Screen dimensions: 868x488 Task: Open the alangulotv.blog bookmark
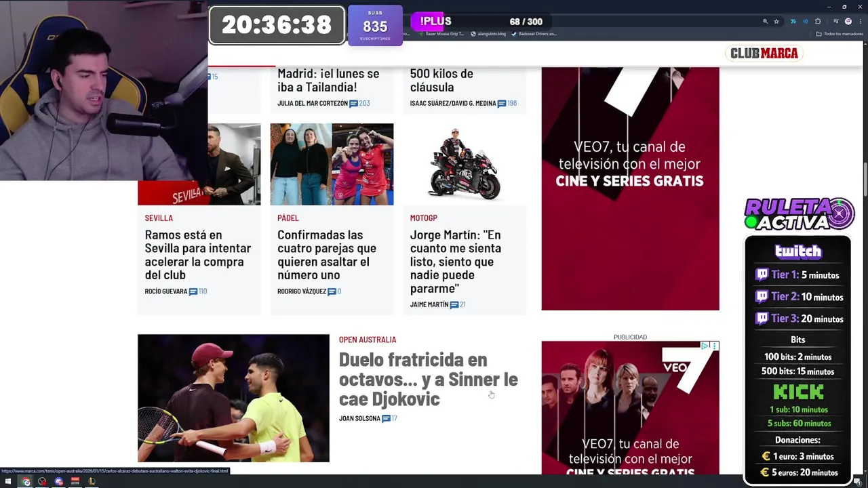pyautogui.click(x=488, y=34)
